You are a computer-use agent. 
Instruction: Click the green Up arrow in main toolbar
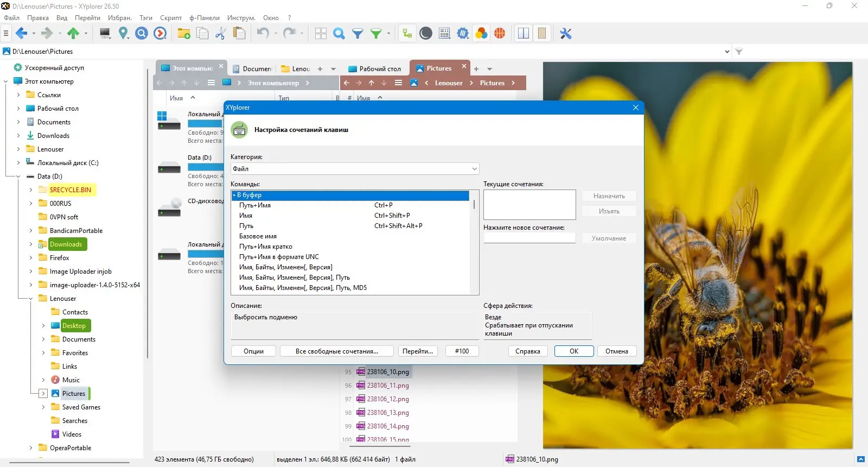73,34
